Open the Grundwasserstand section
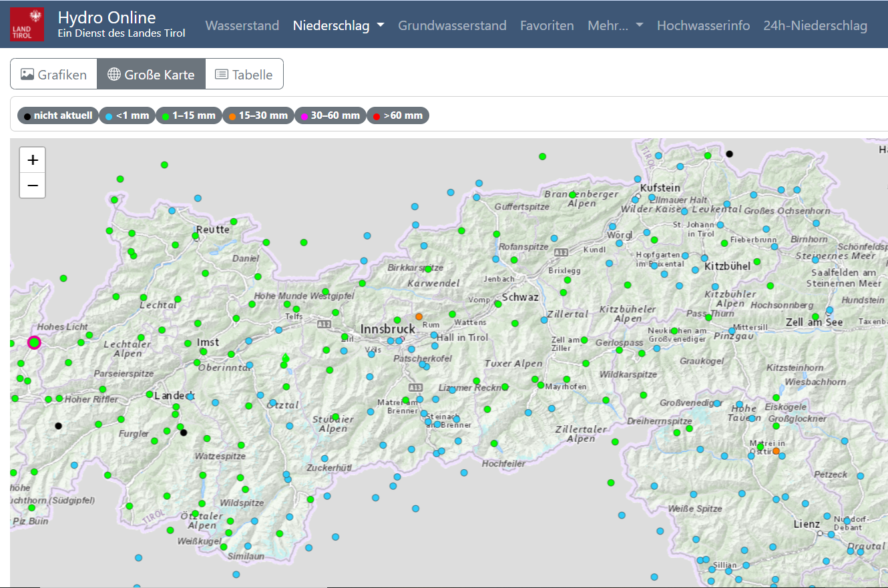Image resolution: width=888 pixels, height=588 pixels. (452, 25)
